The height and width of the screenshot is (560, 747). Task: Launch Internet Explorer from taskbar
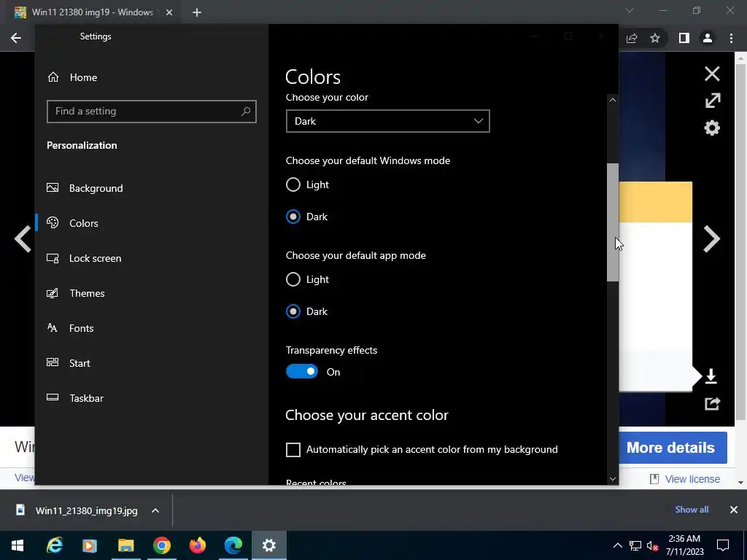click(54, 545)
